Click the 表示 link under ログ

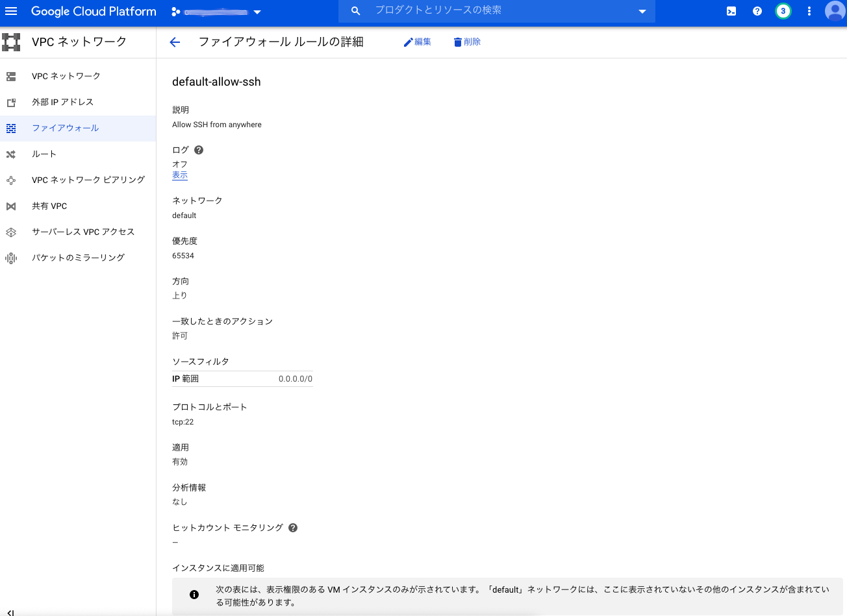179,175
